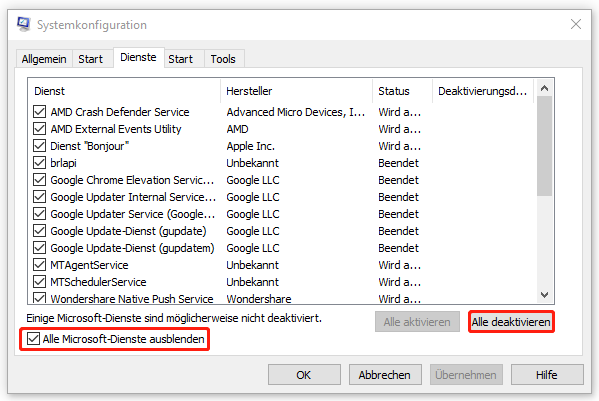The width and height of the screenshot is (599, 401).
Task: Switch to the Tools tab
Action: 223,59
